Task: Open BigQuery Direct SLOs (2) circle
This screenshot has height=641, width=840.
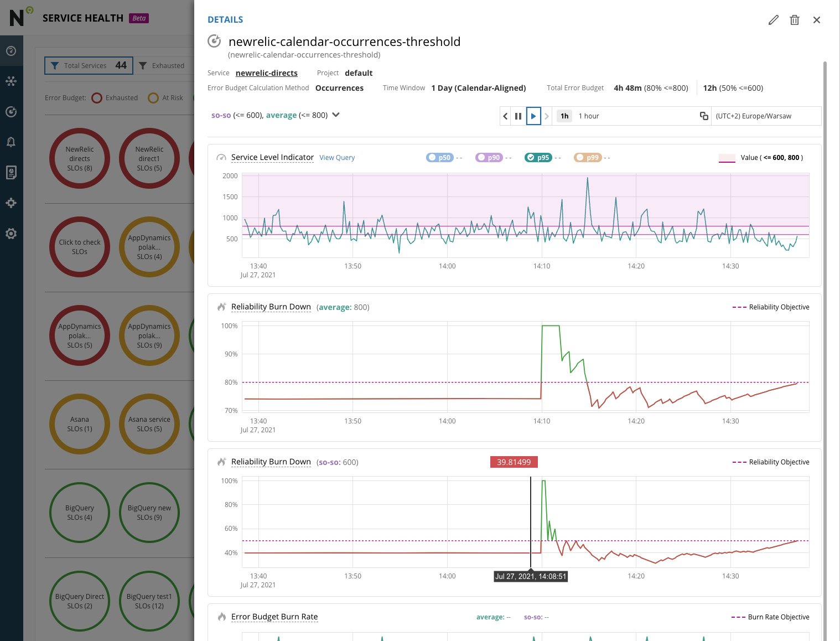Action: click(x=80, y=601)
